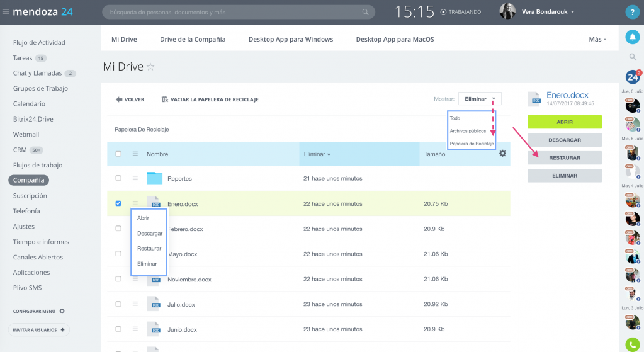Check the Noviembre.docx row checkbox

click(118, 279)
